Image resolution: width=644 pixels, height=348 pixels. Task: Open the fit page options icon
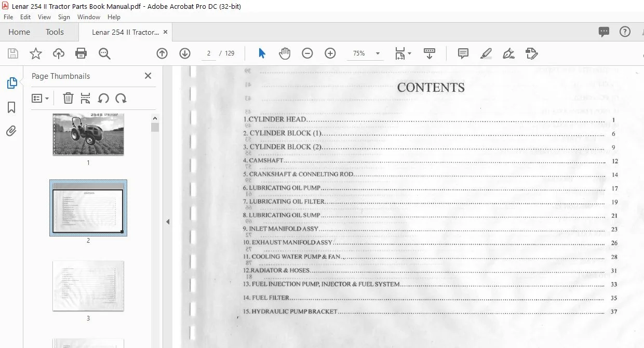(x=403, y=53)
